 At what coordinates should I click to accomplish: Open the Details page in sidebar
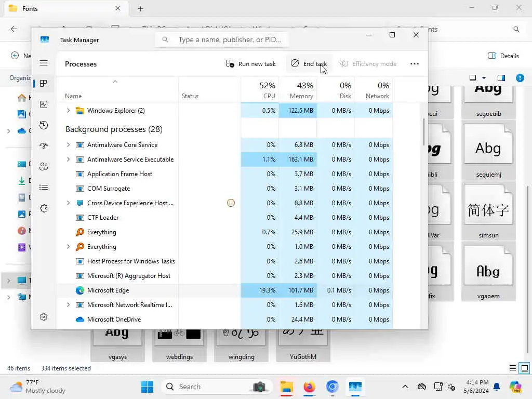(x=44, y=187)
